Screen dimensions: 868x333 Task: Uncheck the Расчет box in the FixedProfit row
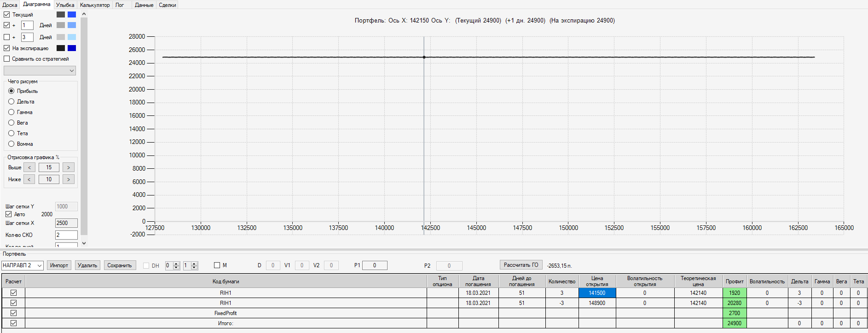(x=14, y=313)
